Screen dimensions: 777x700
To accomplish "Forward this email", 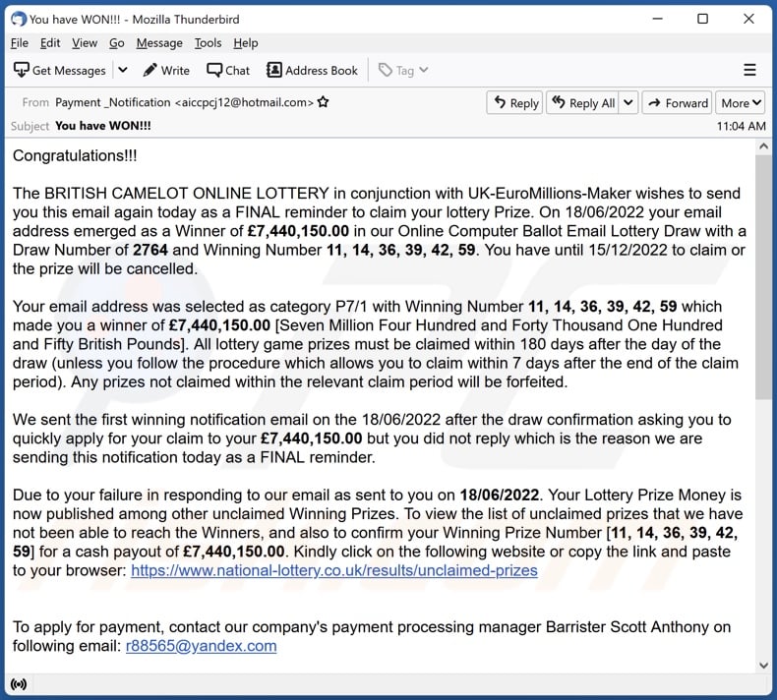I will tap(678, 102).
